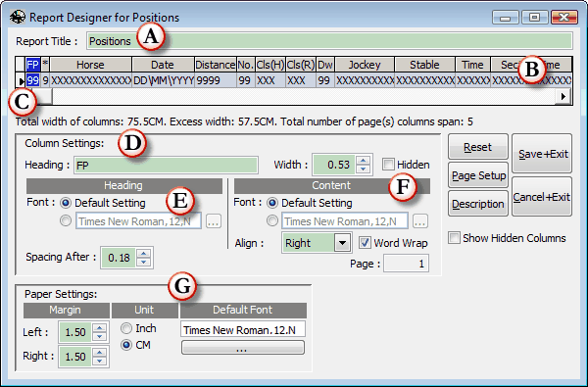Select the Dw column header
Image resolution: width=588 pixels, height=387 pixels.
325,65
